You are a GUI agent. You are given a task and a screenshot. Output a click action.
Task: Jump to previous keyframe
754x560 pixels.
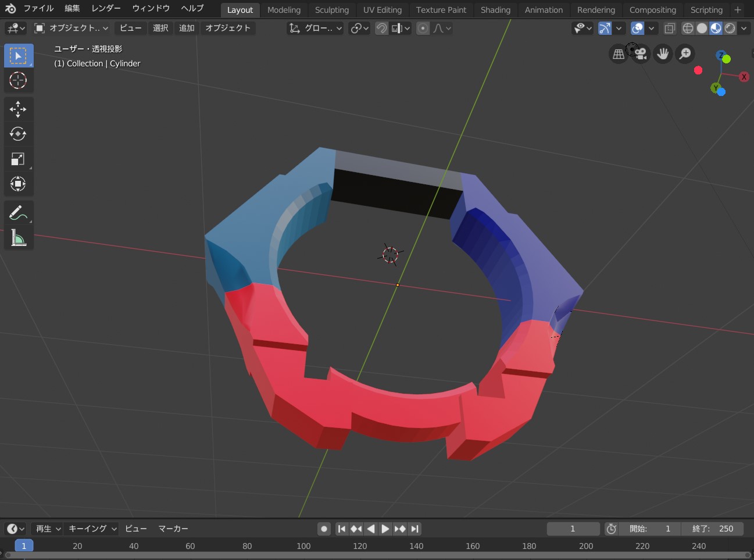[356, 529]
